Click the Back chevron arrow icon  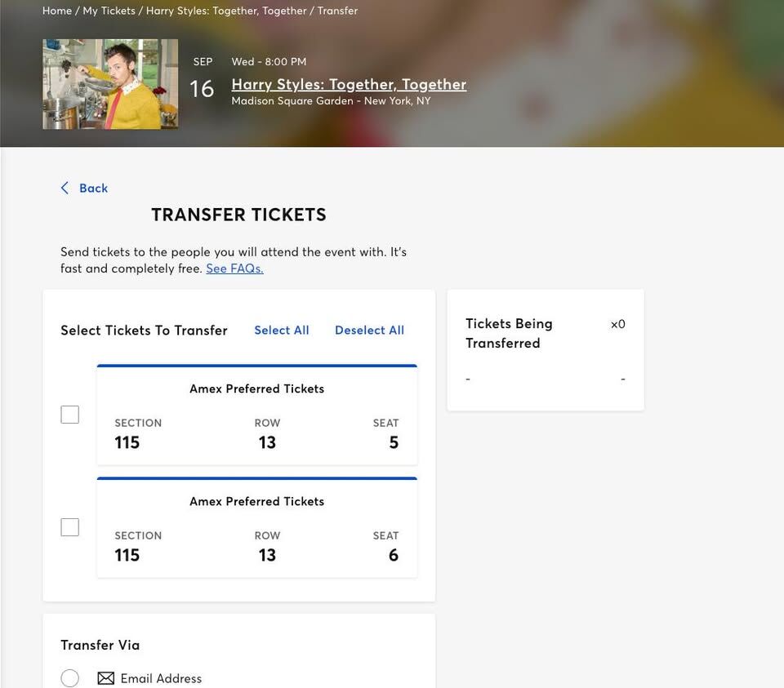[x=65, y=188]
